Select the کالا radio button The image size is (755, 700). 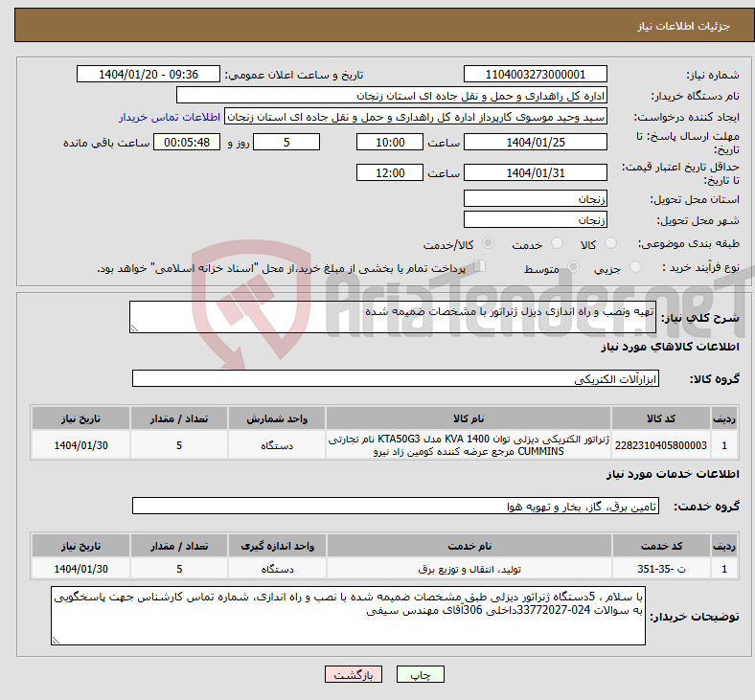(x=610, y=243)
